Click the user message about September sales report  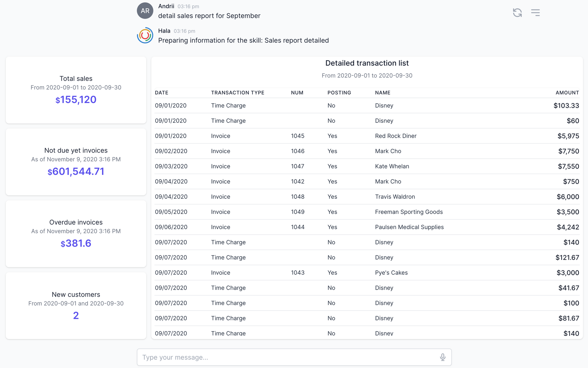point(209,16)
